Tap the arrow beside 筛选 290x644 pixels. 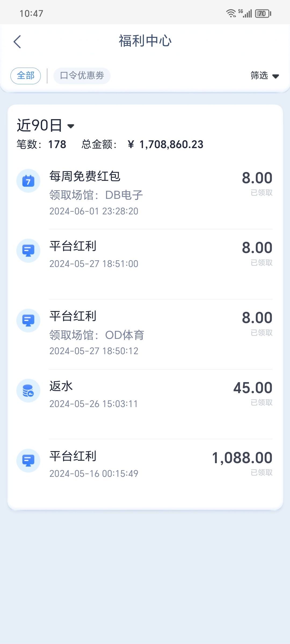pyautogui.click(x=275, y=76)
